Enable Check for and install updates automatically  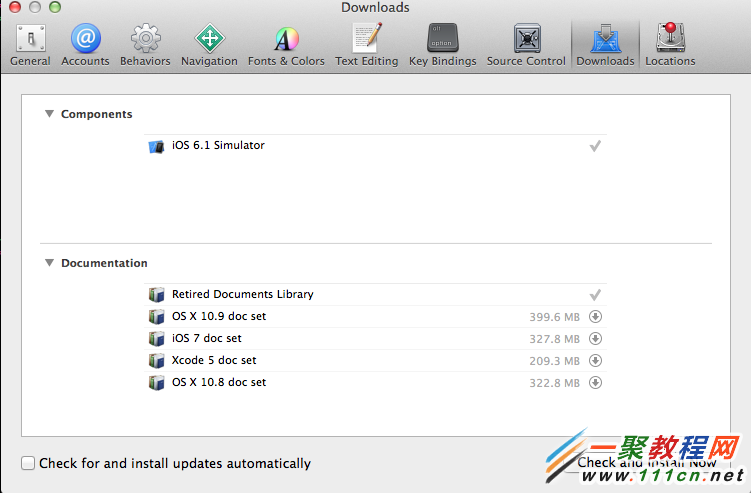(x=28, y=463)
